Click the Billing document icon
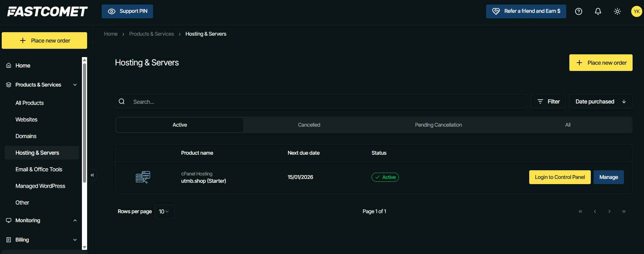This screenshot has width=644, height=254. (x=9, y=240)
